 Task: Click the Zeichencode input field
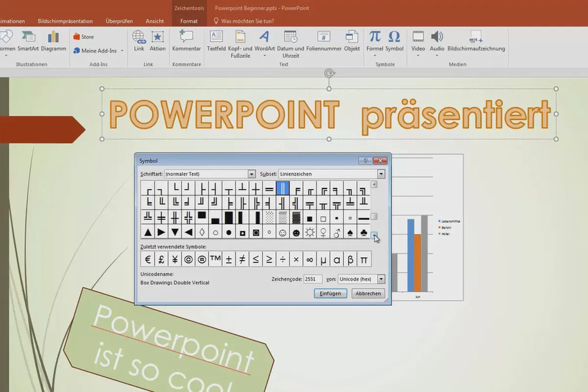point(313,279)
